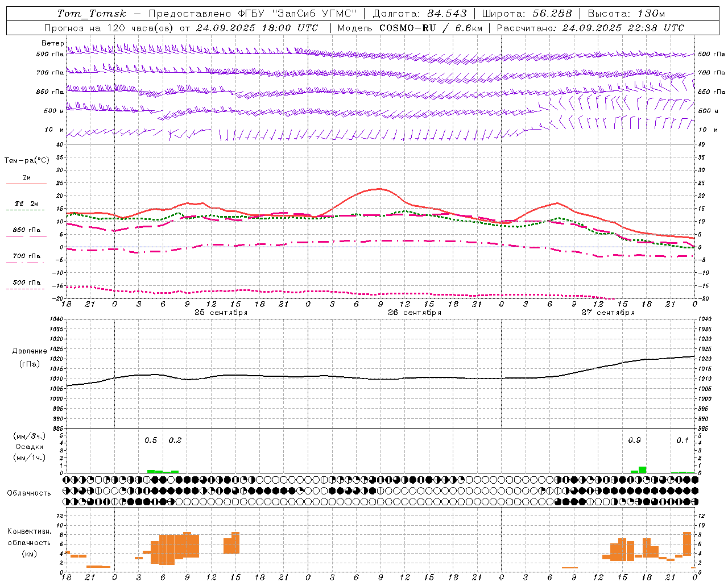Screen dimensions: 728x582
Task: Click the model name 'COSMO-RU / 6.6км'
Action: coord(431,28)
